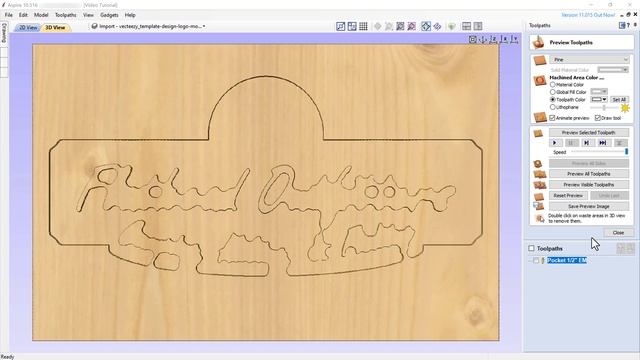Select the Pocket 1/2" EM toolpath
The image size is (640, 360).
pos(567,260)
